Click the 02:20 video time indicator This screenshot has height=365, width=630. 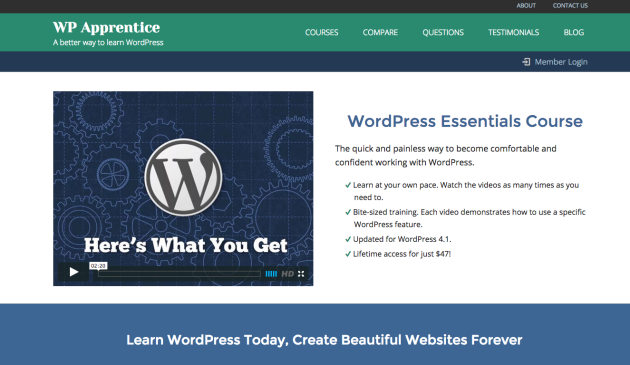click(98, 266)
